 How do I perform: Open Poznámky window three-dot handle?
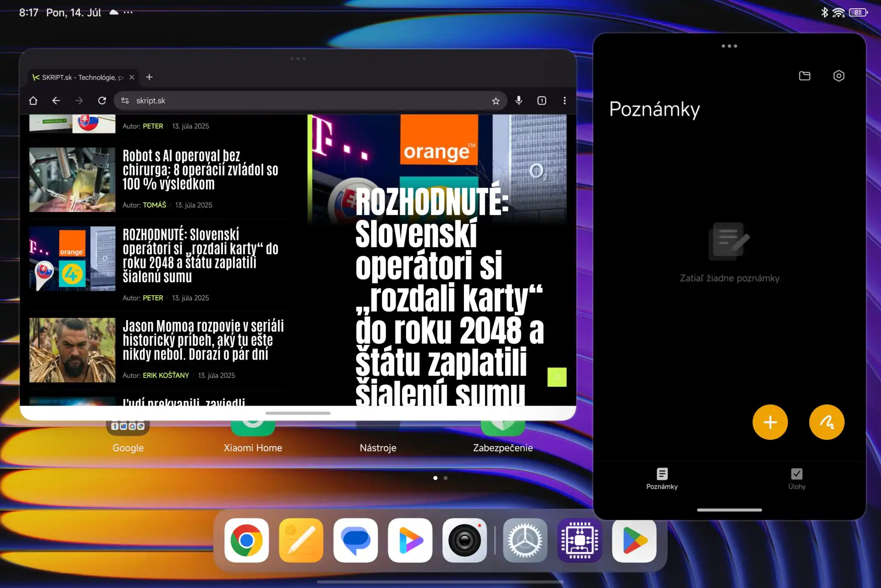729,46
